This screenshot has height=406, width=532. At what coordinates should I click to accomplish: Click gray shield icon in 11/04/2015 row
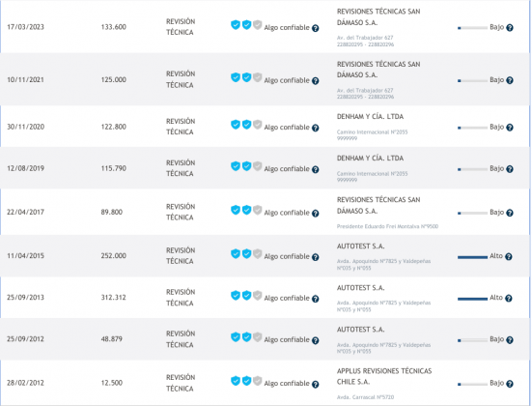click(x=258, y=254)
